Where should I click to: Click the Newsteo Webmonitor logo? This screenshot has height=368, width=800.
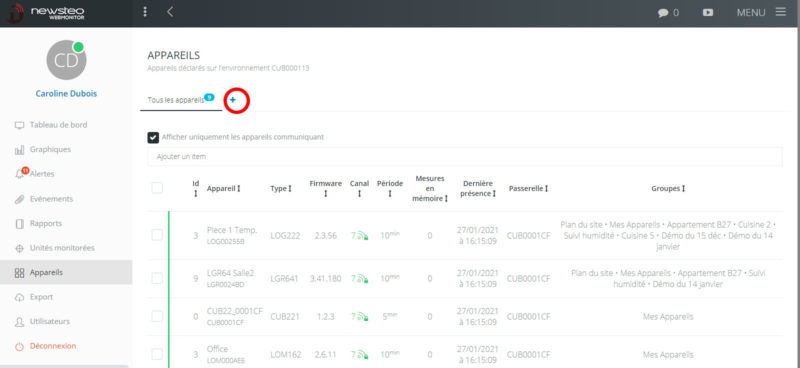pyautogui.click(x=46, y=13)
